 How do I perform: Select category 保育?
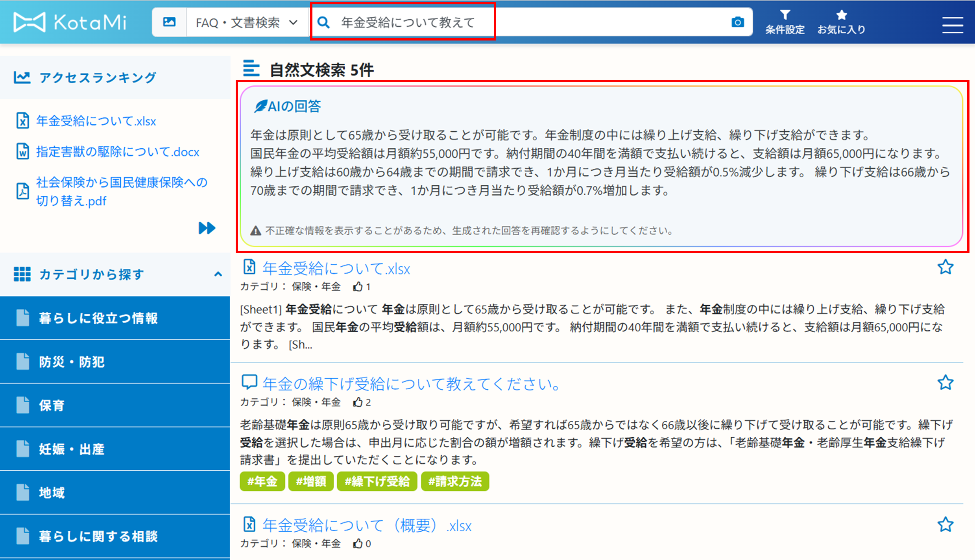(x=115, y=405)
